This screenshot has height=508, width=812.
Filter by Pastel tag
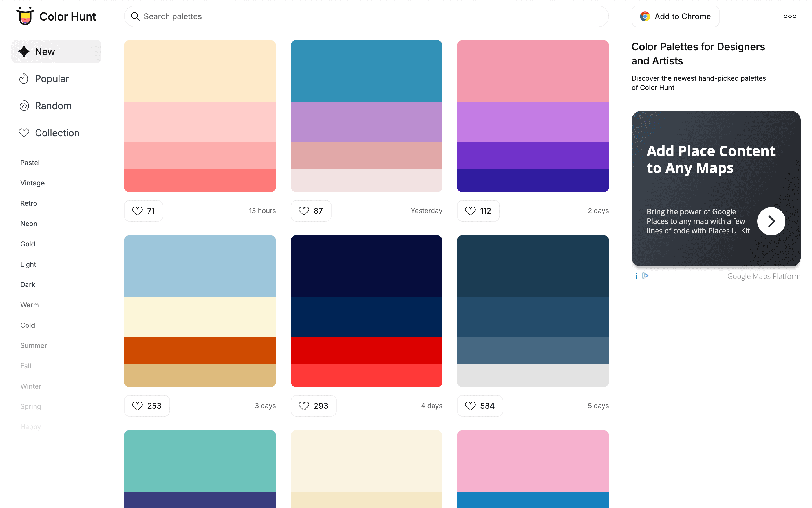click(x=30, y=163)
